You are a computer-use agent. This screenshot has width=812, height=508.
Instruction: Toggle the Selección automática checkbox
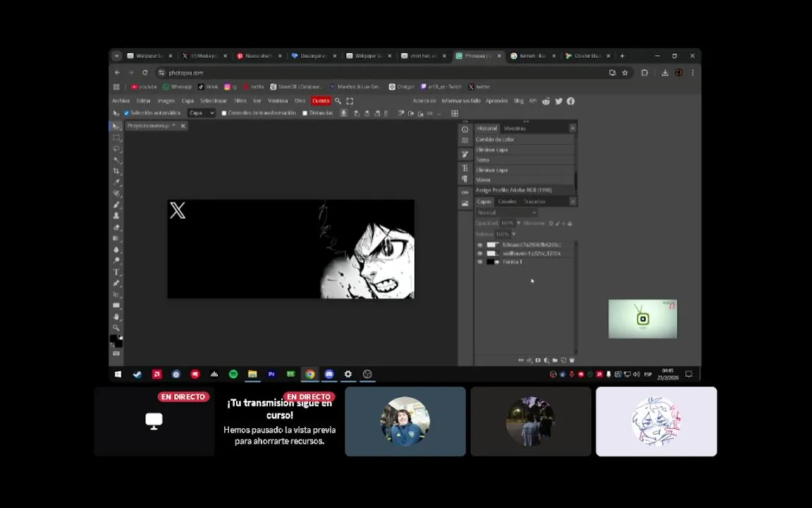126,113
